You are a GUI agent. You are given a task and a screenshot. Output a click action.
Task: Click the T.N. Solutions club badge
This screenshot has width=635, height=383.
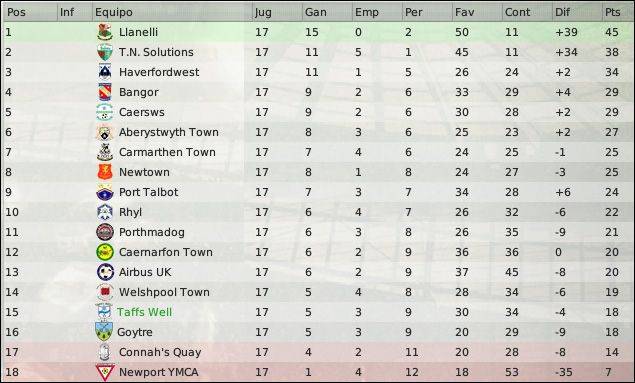(105, 52)
